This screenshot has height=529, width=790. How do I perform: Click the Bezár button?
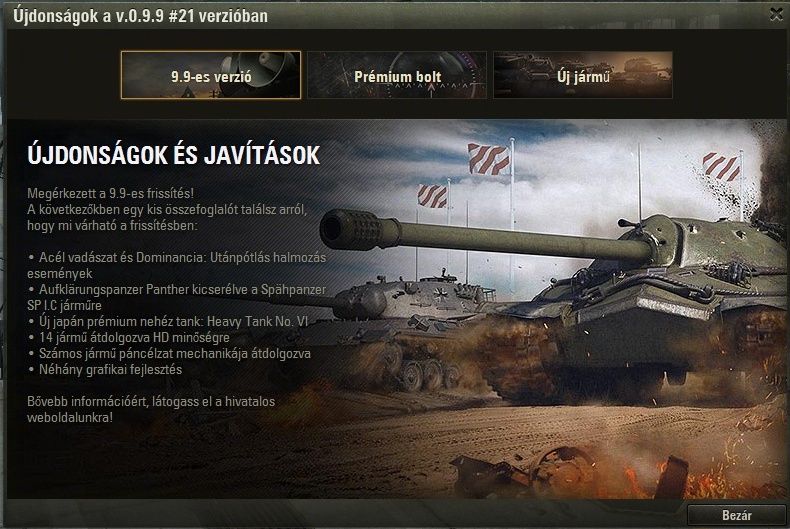click(736, 515)
